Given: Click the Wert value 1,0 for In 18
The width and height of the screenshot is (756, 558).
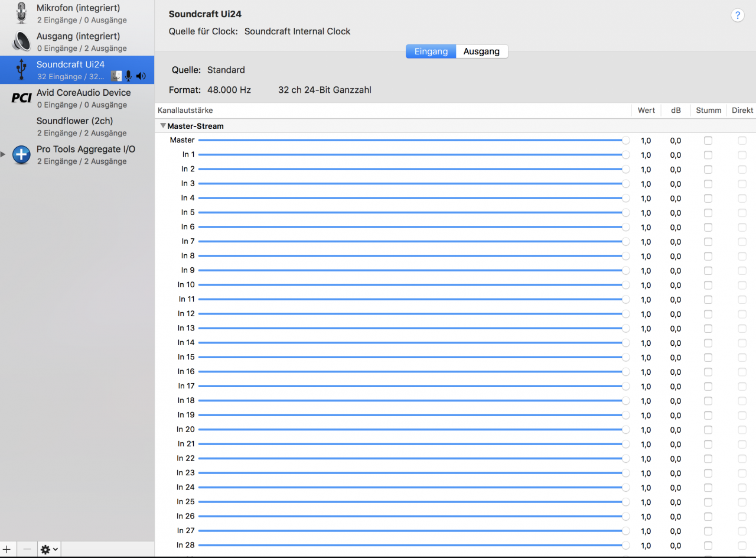Looking at the screenshot, I should pyautogui.click(x=646, y=401).
